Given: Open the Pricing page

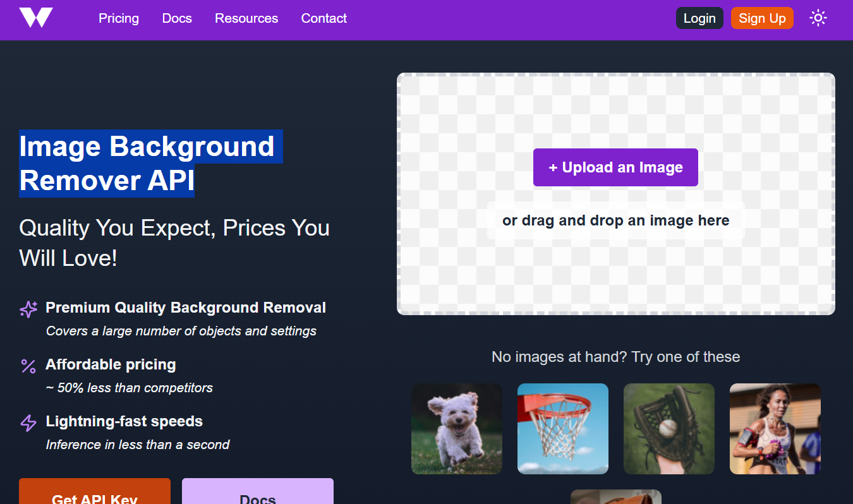Looking at the screenshot, I should coord(118,18).
